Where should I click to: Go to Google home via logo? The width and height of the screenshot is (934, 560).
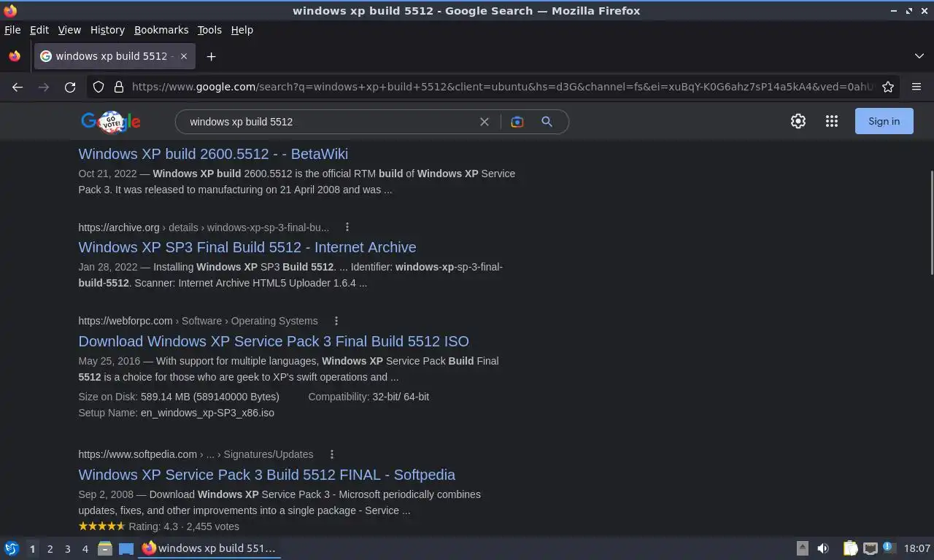111,122
